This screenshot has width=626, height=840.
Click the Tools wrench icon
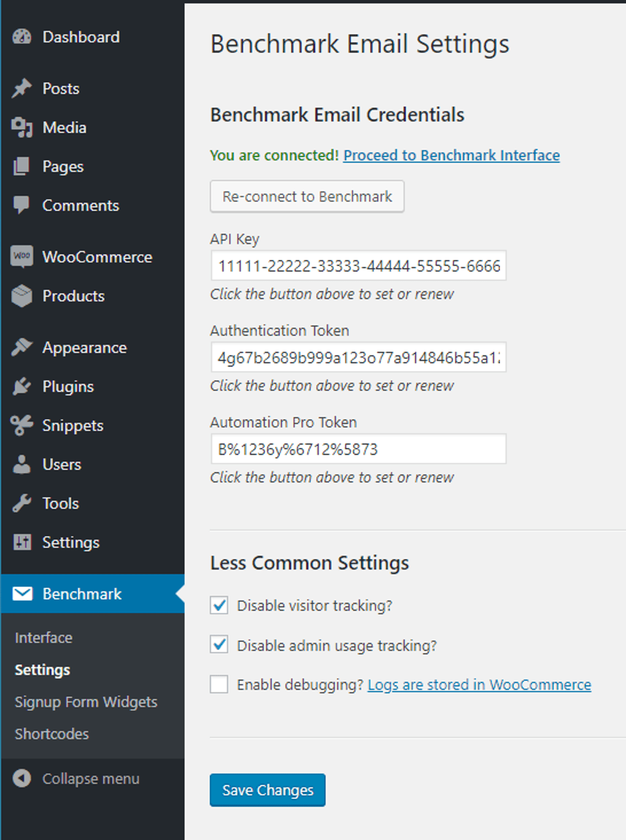coord(22,503)
